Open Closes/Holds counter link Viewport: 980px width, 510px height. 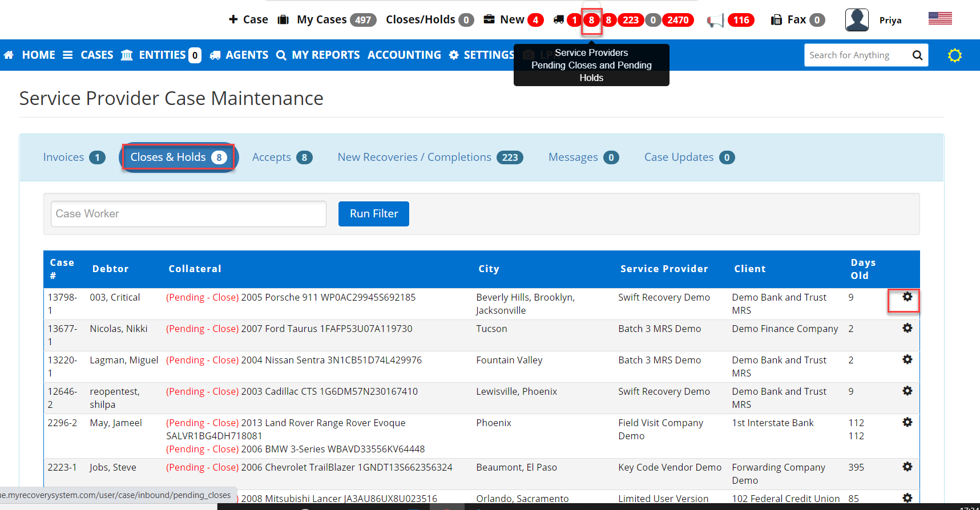pos(430,20)
